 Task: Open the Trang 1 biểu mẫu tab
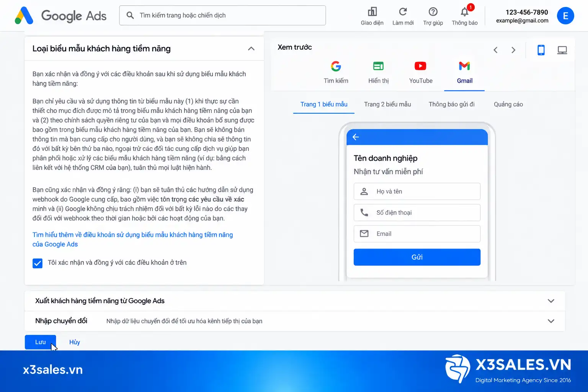point(324,105)
